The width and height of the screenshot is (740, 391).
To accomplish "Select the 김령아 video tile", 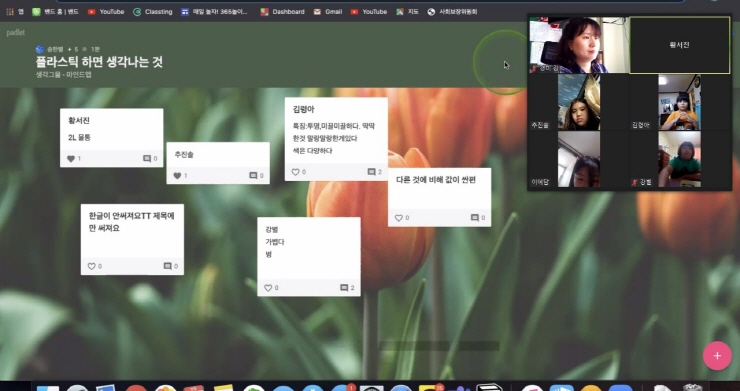I will click(x=680, y=102).
